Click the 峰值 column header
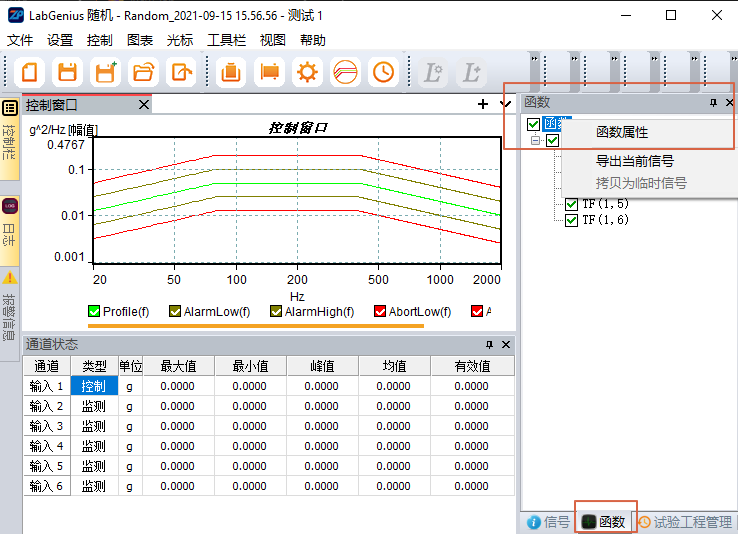Image resolution: width=738 pixels, height=534 pixels. [322, 366]
